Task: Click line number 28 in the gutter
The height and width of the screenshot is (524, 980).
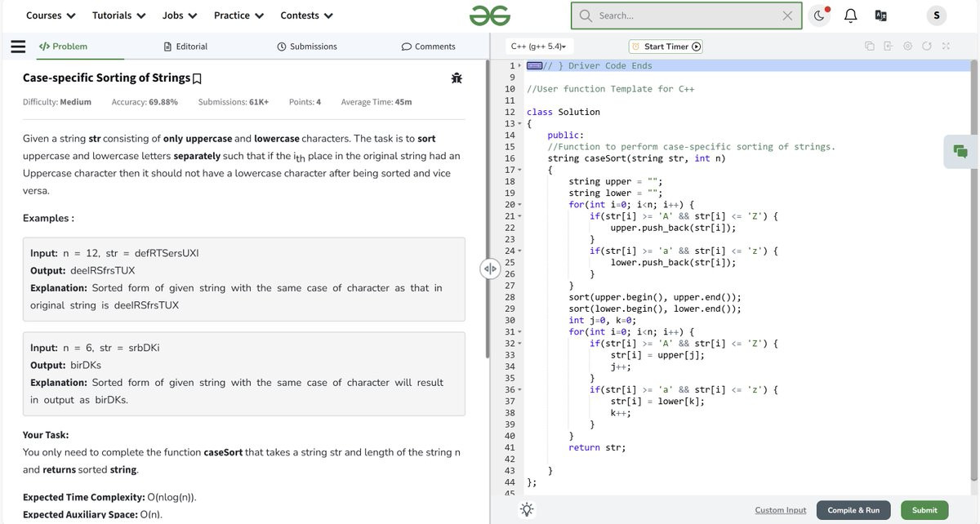Action: click(x=510, y=297)
